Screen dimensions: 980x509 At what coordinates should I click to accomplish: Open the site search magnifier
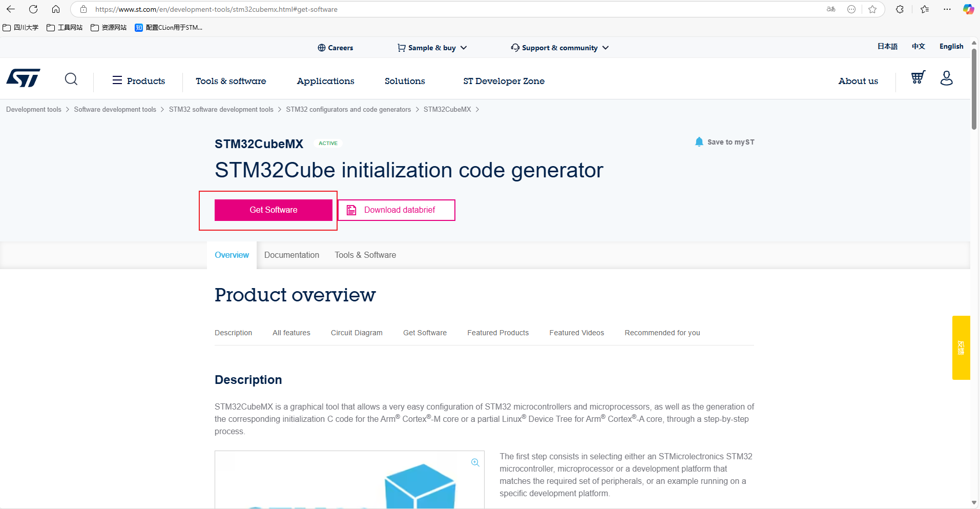(71, 79)
